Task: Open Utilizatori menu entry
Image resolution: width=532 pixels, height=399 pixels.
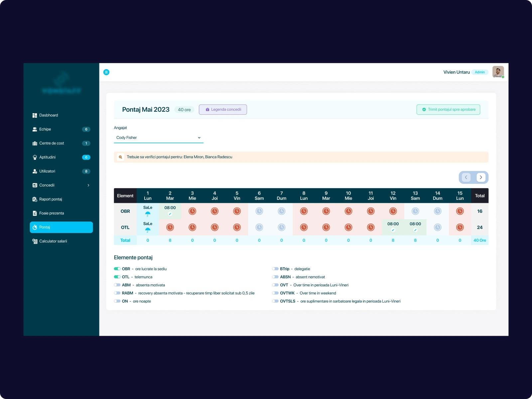Action: [x=61, y=171]
